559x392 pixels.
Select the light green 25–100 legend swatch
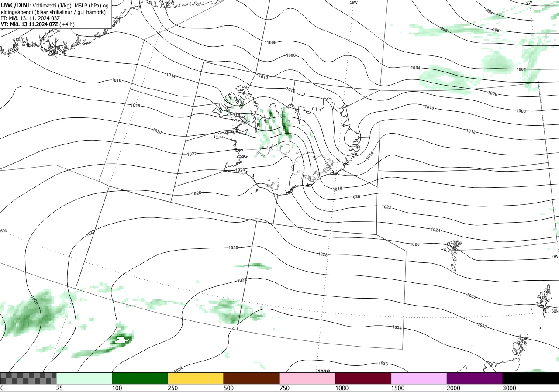coord(84,378)
